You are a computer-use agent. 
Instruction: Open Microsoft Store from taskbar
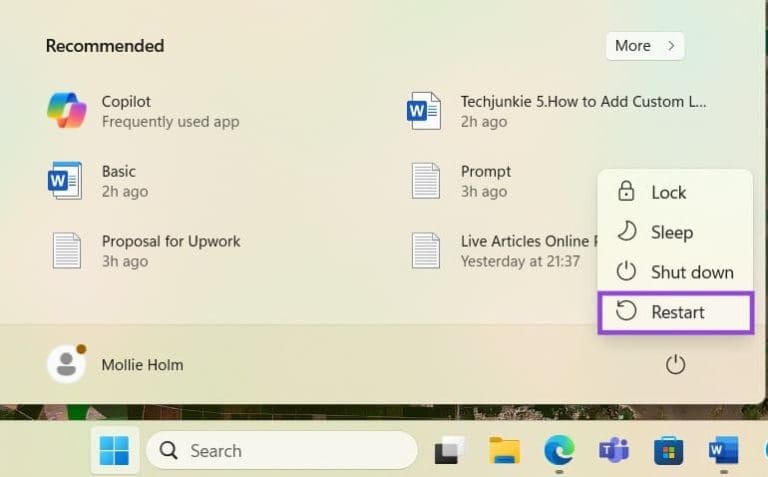point(668,451)
